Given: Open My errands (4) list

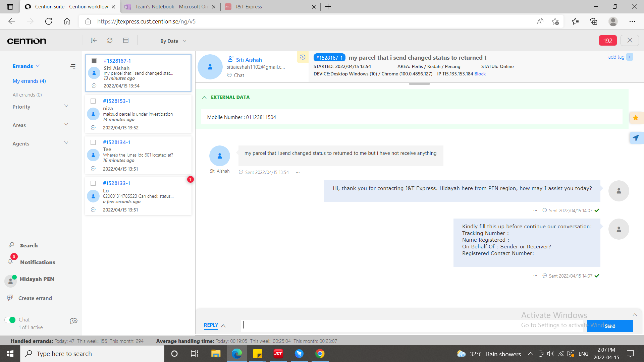Looking at the screenshot, I should click(x=29, y=81).
